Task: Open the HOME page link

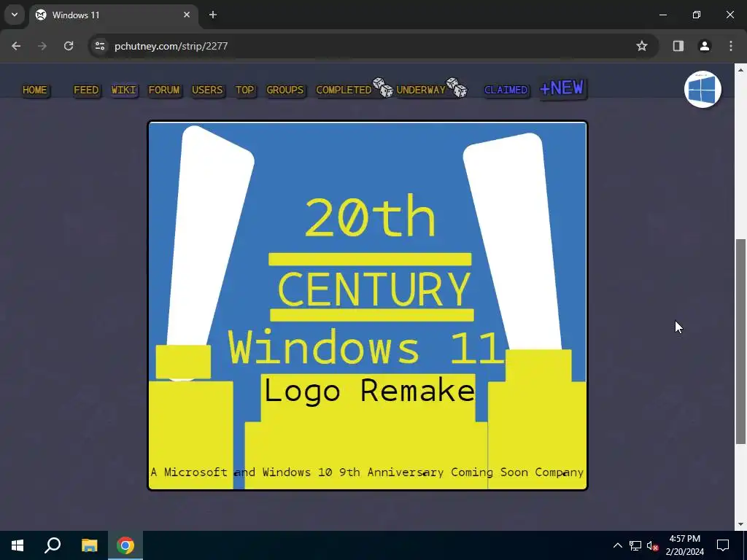Action: 35,90
